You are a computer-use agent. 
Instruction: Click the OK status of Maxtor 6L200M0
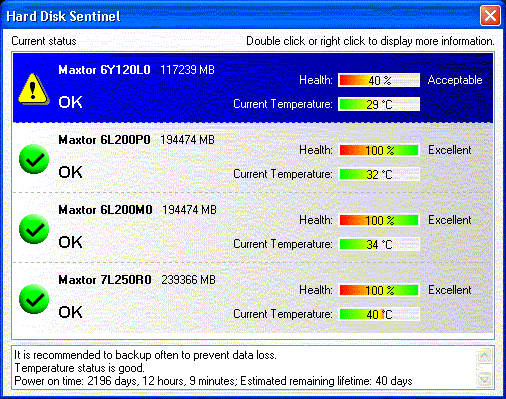tap(70, 242)
